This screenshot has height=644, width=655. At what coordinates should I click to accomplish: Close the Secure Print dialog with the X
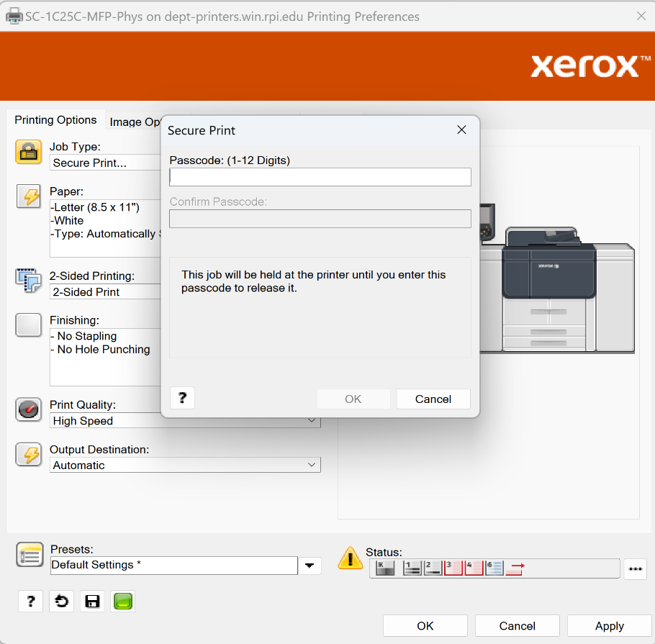[x=461, y=130]
